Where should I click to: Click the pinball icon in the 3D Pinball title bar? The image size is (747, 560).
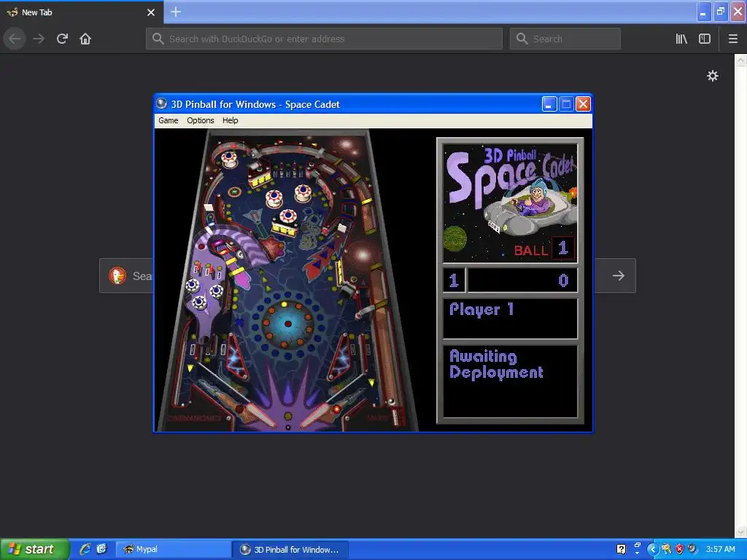[162, 104]
